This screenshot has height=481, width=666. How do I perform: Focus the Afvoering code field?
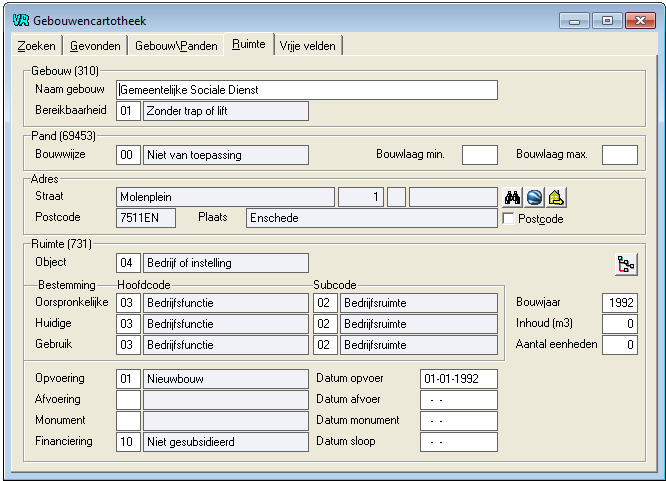128,400
